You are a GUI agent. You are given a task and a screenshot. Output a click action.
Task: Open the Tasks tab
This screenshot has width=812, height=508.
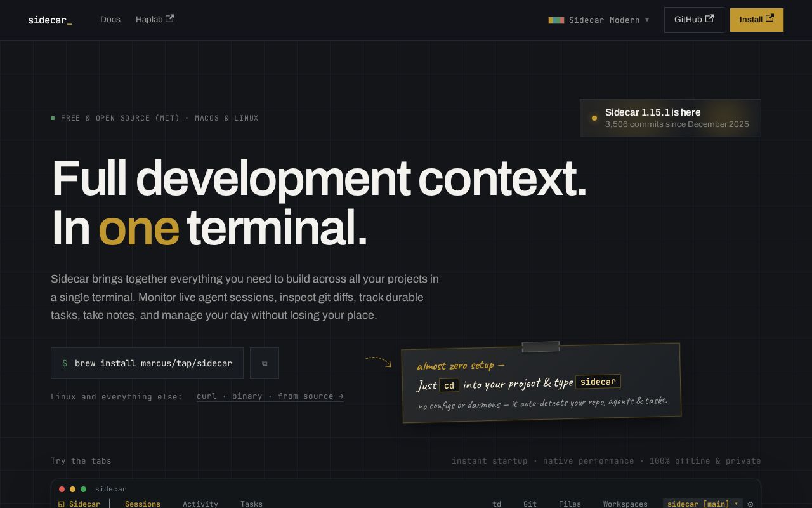251,504
